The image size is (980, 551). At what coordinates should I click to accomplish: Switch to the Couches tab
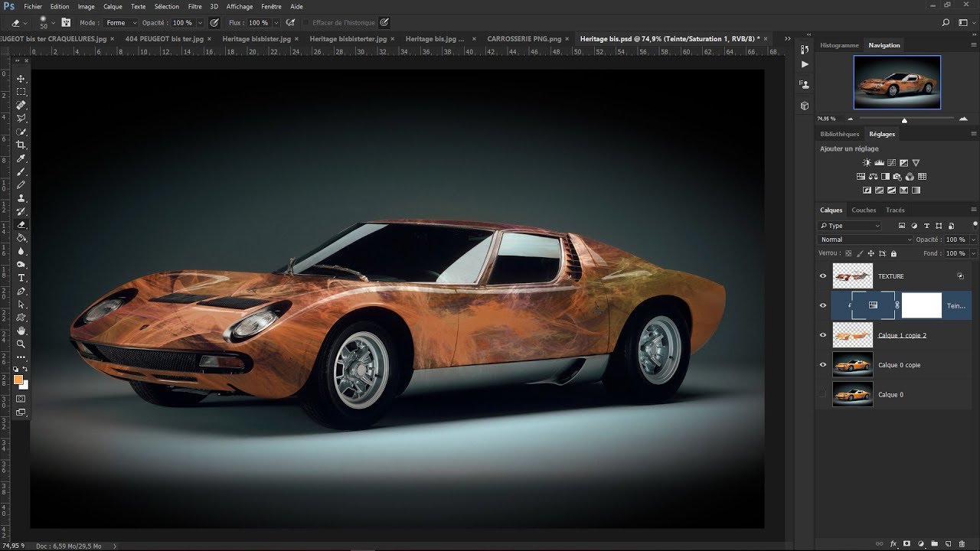click(x=864, y=210)
